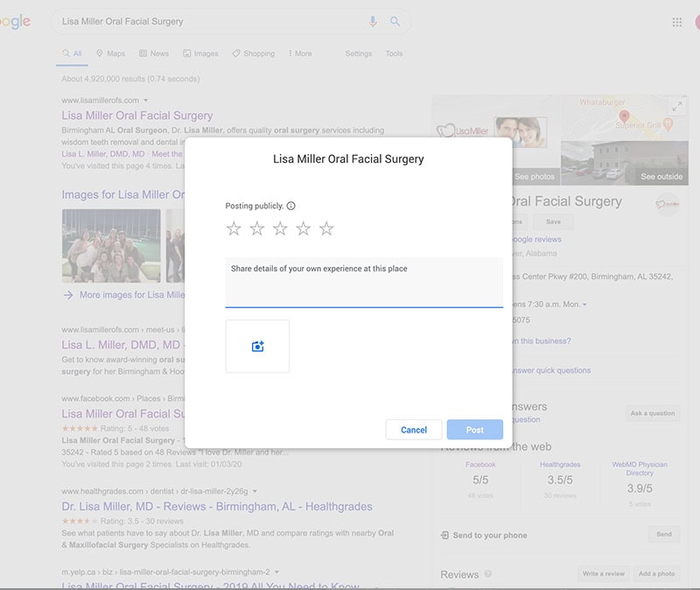Open the Google reviews link
Image resolution: width=700 pixels, height=590 pixels.
point(536,239)
